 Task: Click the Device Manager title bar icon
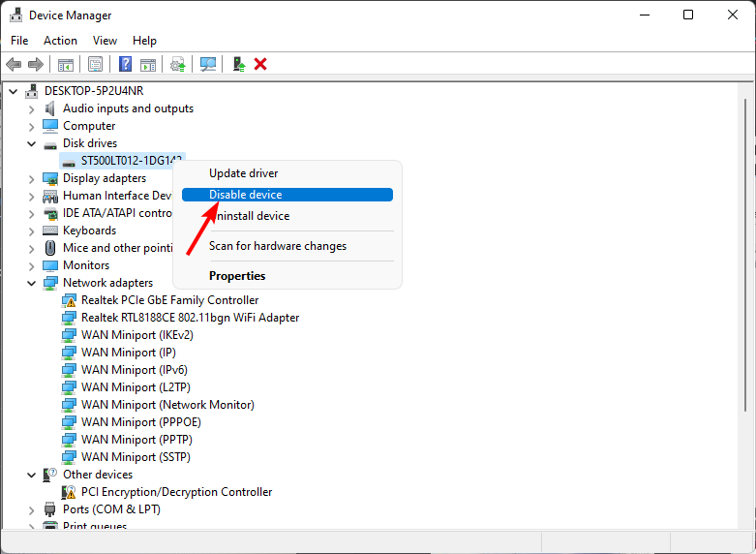(x=15, y=15)
